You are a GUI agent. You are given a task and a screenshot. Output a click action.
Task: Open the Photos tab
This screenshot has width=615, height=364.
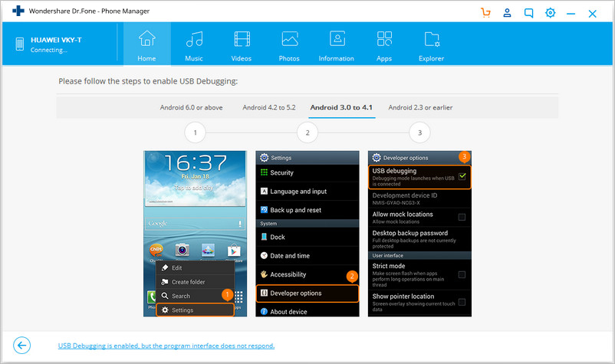[289, 44]
